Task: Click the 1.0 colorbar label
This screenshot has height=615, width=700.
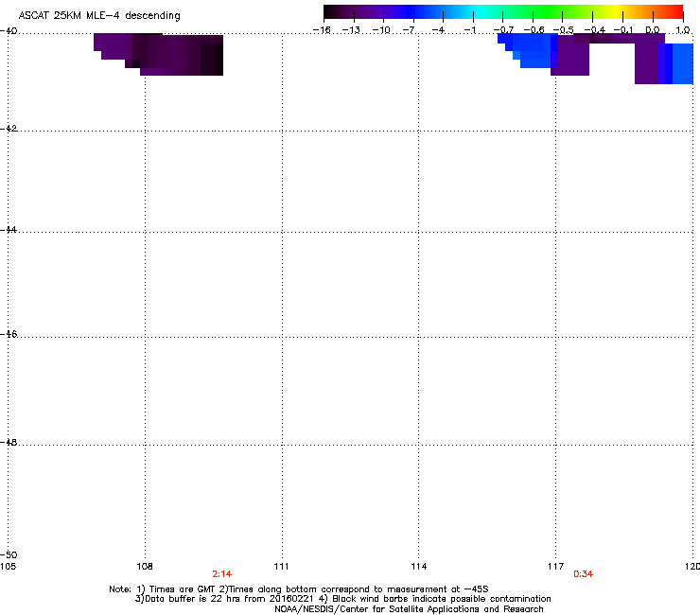Action: point(683,30)
